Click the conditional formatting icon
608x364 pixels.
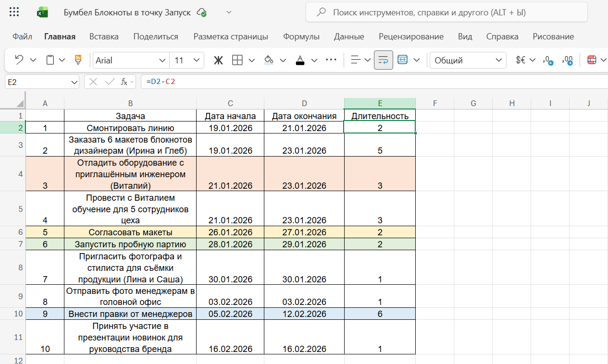click(592, 60)
